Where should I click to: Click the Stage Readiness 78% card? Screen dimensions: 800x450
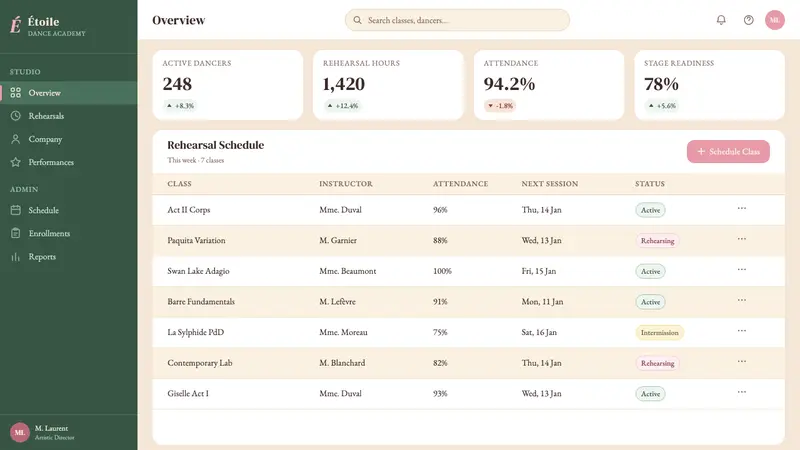pos(710,85)
